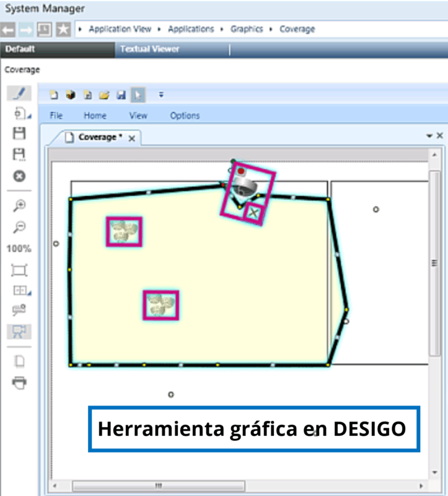Open the quick access toolbar customize arrow
This screenshot has height=496, width=448.
[x=161, y=95]
